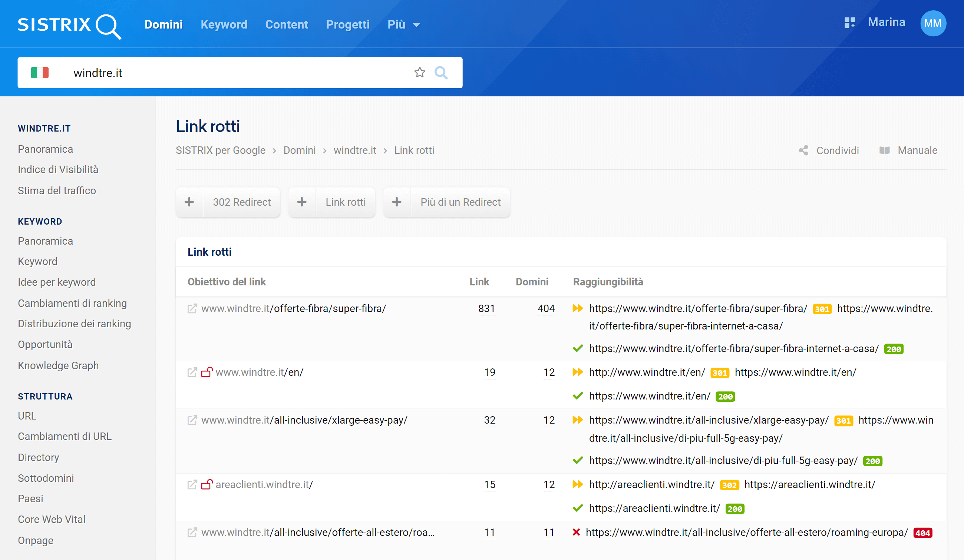
Task: Sort by Link column header
Action: (479, 282)
